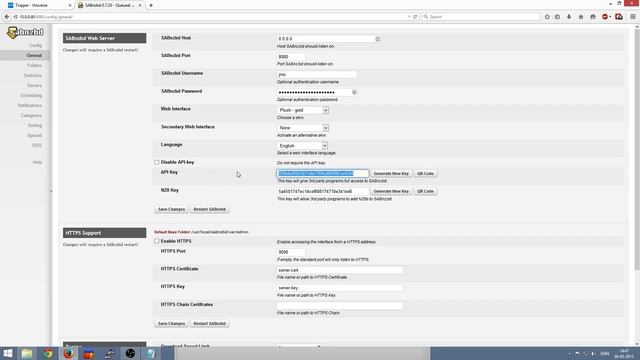Click icon inside SABnzbd Host field
Viewport: 640px width, 360px height.
click(x=378, y=39)
